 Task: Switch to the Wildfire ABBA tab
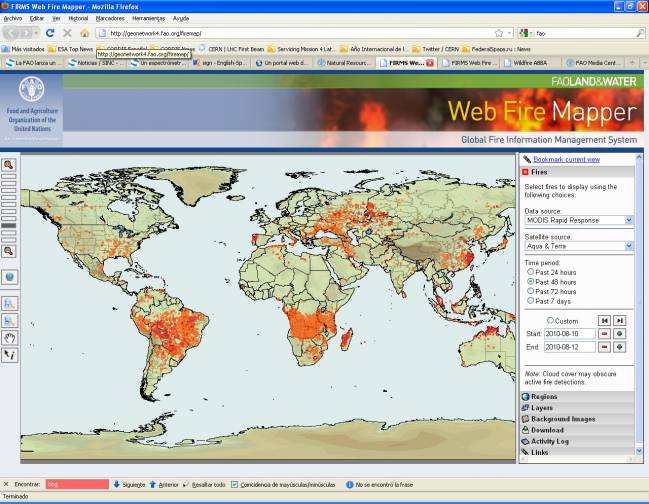coord(531,63)
